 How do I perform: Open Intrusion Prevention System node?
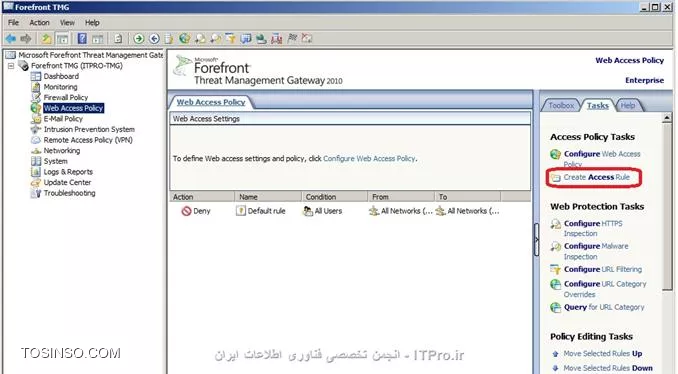click(x=89, y=129)
